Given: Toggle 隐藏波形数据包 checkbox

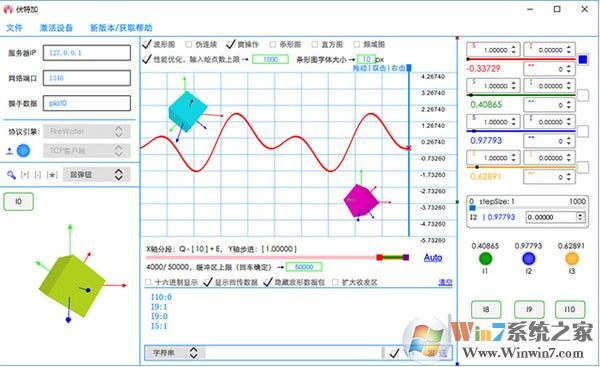Looking at the screenshot, I should [x=268, y=282].
